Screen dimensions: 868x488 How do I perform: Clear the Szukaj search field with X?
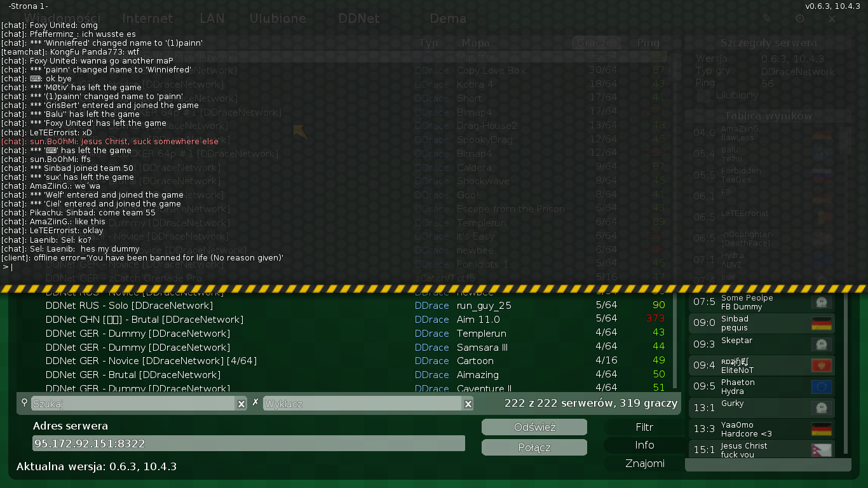241,403
